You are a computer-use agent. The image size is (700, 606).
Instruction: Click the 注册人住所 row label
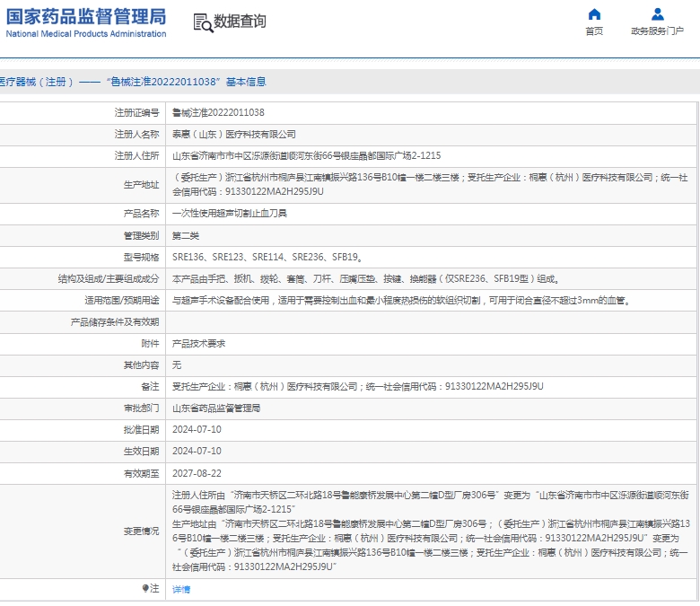coord(136,156)
